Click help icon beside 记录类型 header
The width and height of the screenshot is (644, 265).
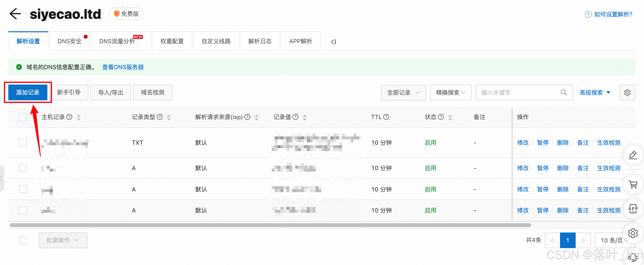pyautogui.click(x=160, y=117)
